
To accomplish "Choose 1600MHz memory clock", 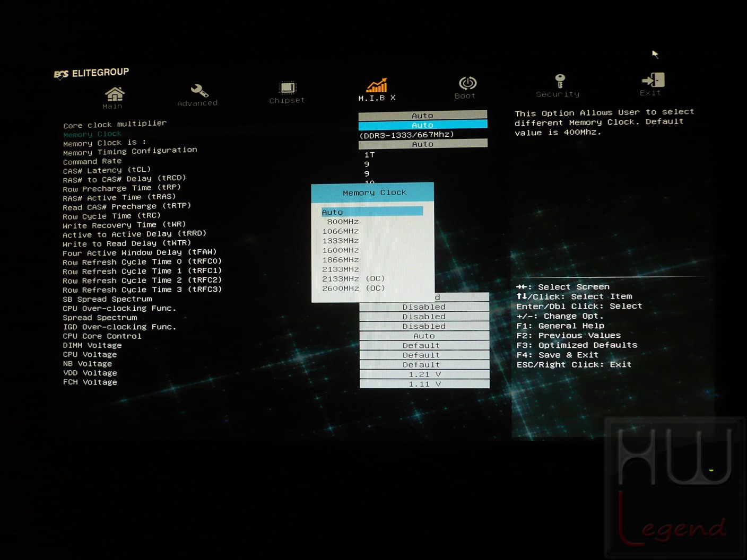I will click(341, 250).
